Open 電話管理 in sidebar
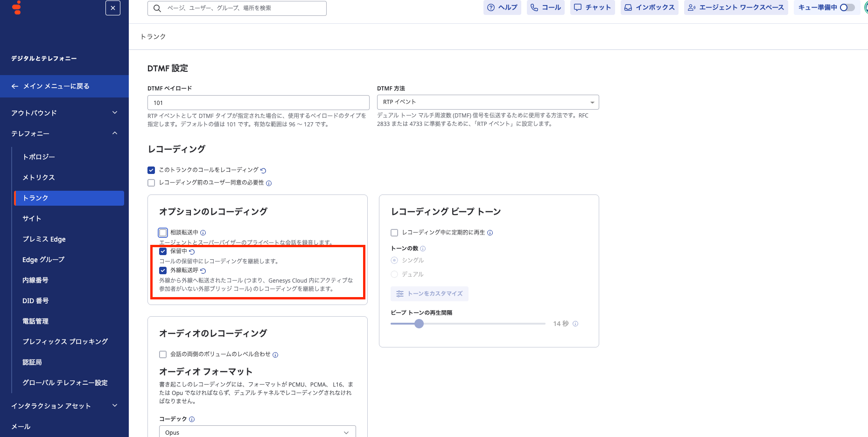Viewport: 868px width, 437px height. (35, 321)
